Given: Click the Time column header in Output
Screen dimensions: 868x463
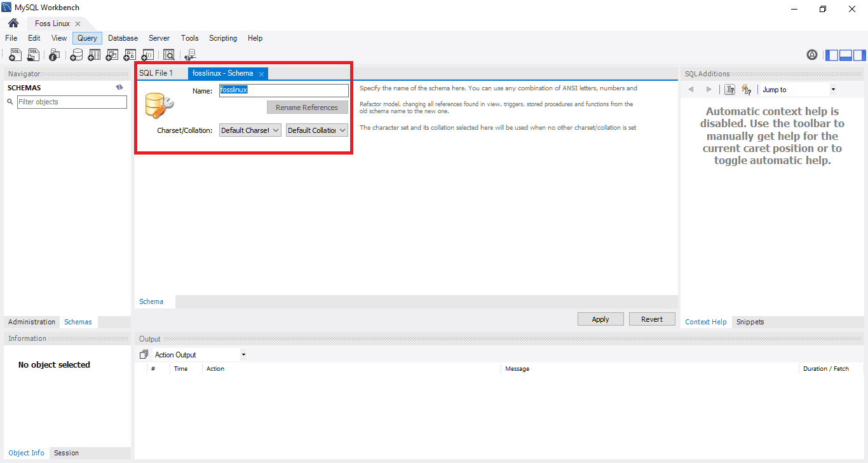Looking at the screenshot, I should (x=186, y=369).
